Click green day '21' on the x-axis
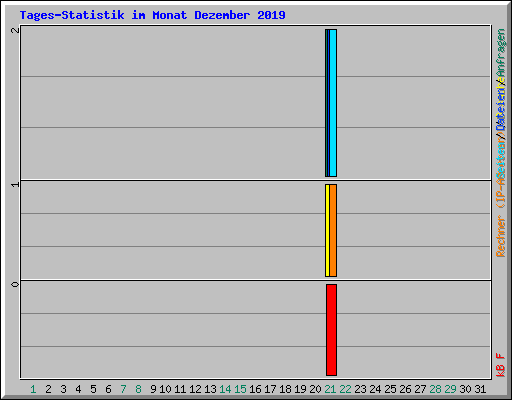This screenshot has width=512, height=400. (x=330, y=389)
